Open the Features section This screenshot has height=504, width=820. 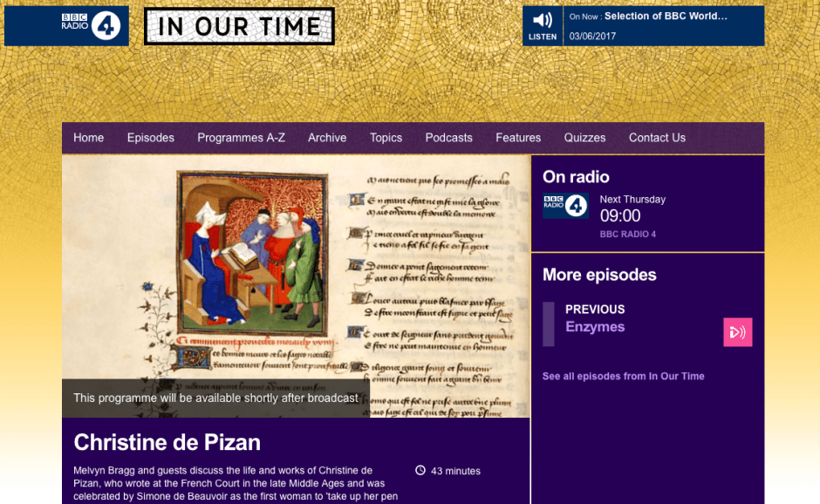pos(518,138)
